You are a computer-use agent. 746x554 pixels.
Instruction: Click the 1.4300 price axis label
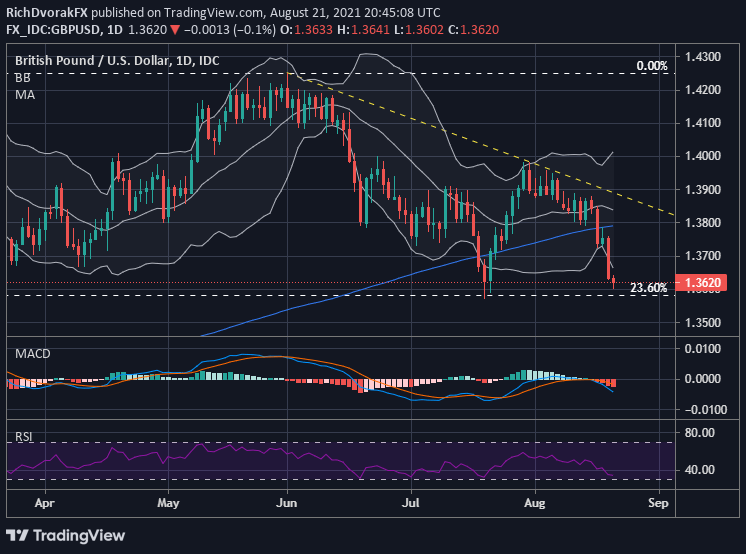click(703, 57)
